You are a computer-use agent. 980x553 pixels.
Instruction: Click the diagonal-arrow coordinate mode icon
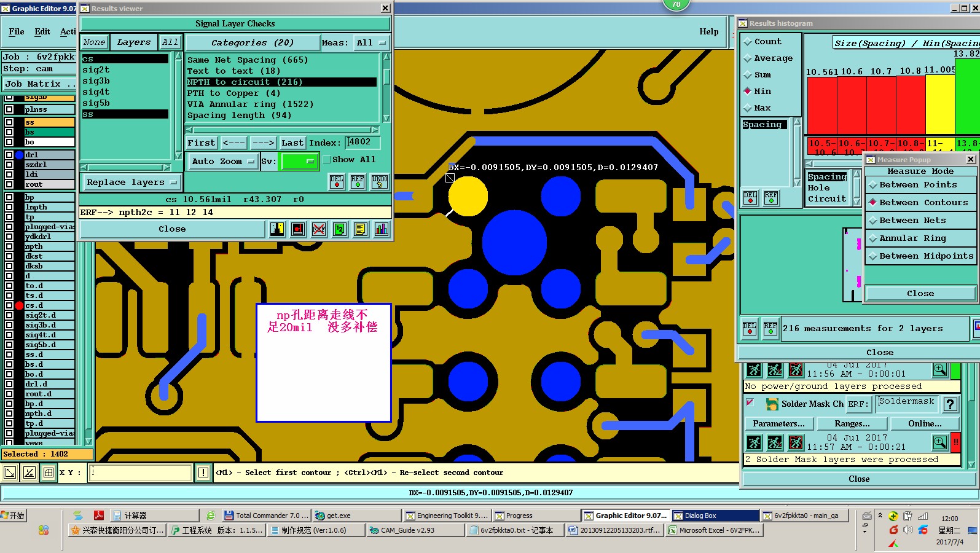point(10,473)
